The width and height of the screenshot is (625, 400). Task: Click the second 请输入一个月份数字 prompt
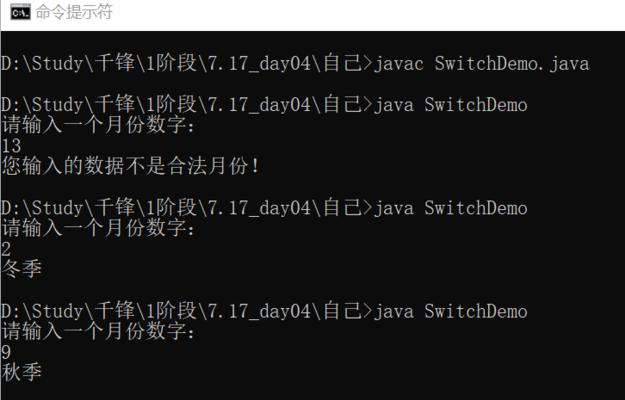(x=98, y=228)
